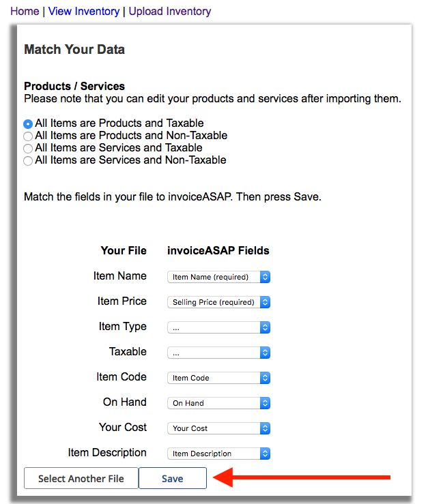The image size is (428, 504).
Task: Open the Item Price field dropdown
Action: 218,302
